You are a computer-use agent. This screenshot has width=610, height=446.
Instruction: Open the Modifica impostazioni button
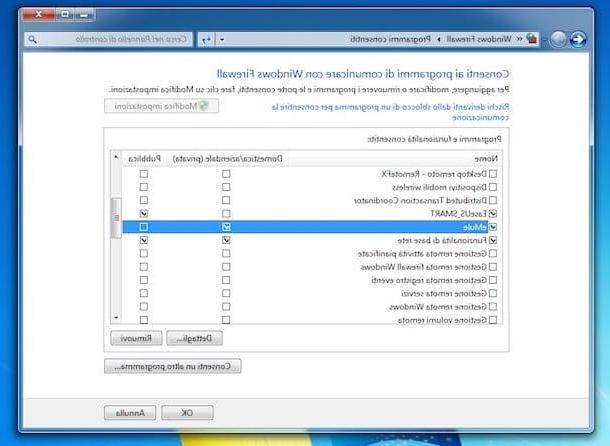click(161, 106)
